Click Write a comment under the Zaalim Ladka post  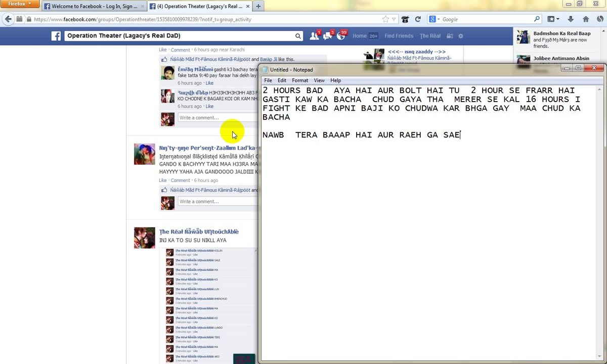pyautogui.click(x=218, y=201)
